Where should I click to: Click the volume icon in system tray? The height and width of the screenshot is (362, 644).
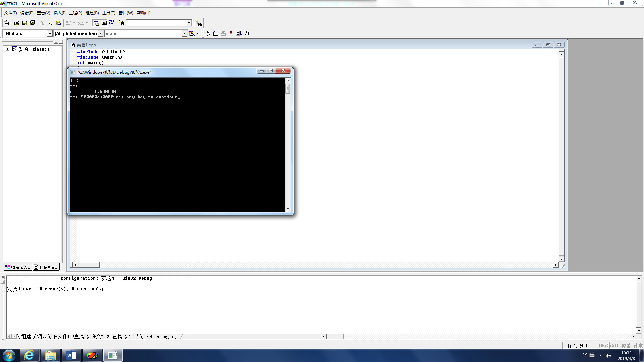[x=608, y=355]
